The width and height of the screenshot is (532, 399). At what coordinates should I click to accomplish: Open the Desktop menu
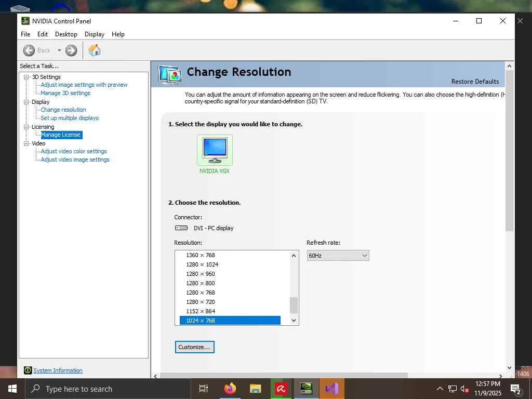[66, 34]
